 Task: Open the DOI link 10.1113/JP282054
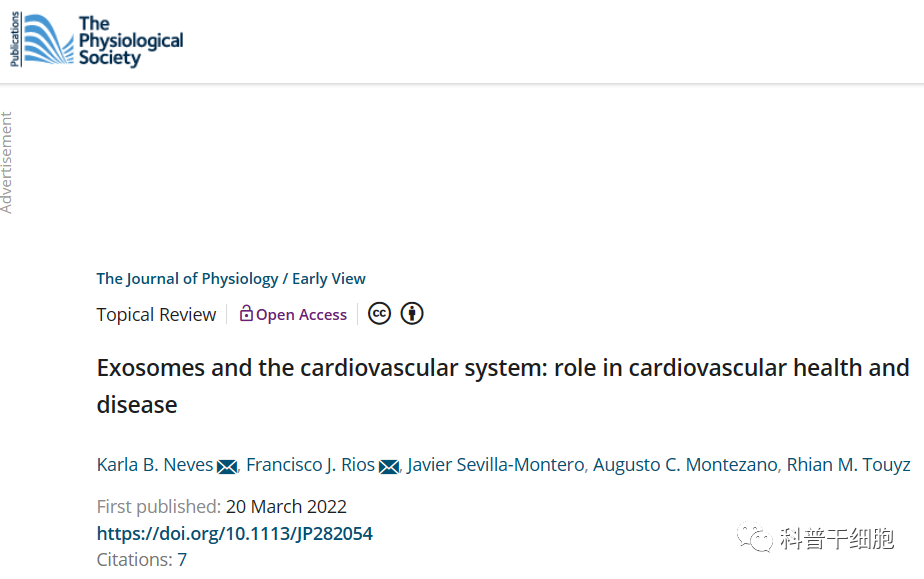(235, 534)
